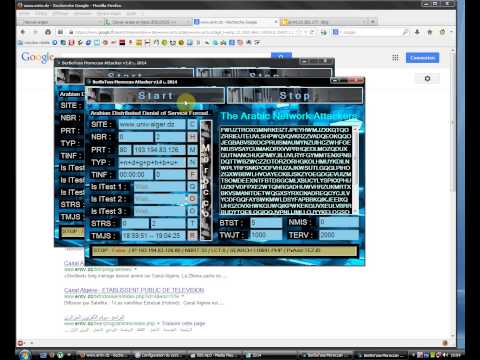Open the Google search settings gear

(x=427, y=79)
